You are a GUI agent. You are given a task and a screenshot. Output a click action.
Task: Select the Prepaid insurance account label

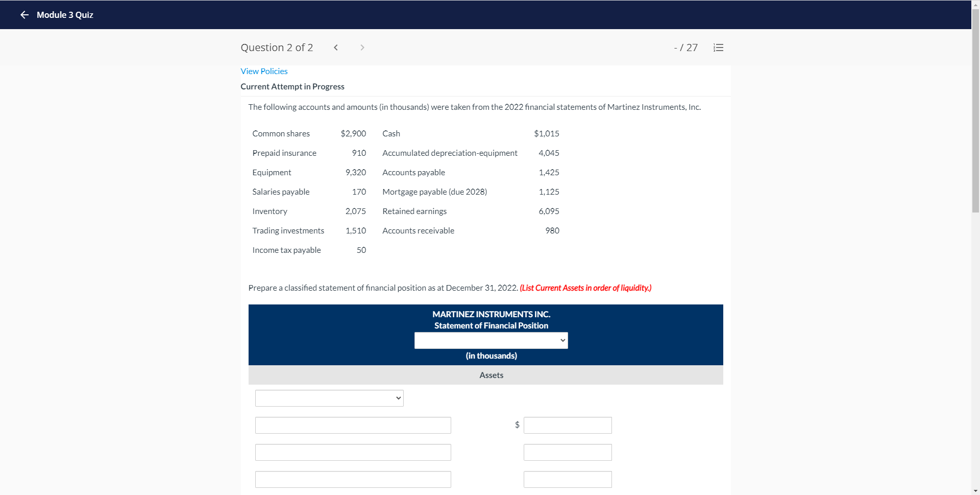pos(284,153)
